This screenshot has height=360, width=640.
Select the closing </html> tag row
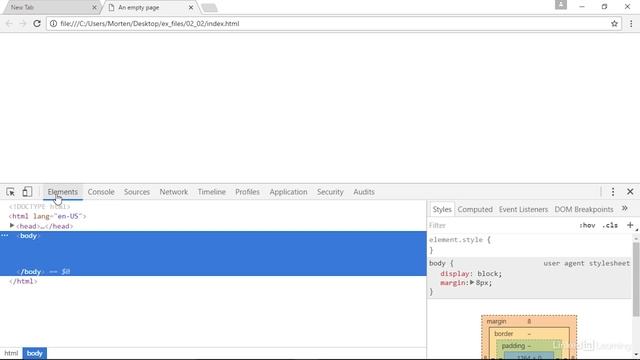click(23, 281)
